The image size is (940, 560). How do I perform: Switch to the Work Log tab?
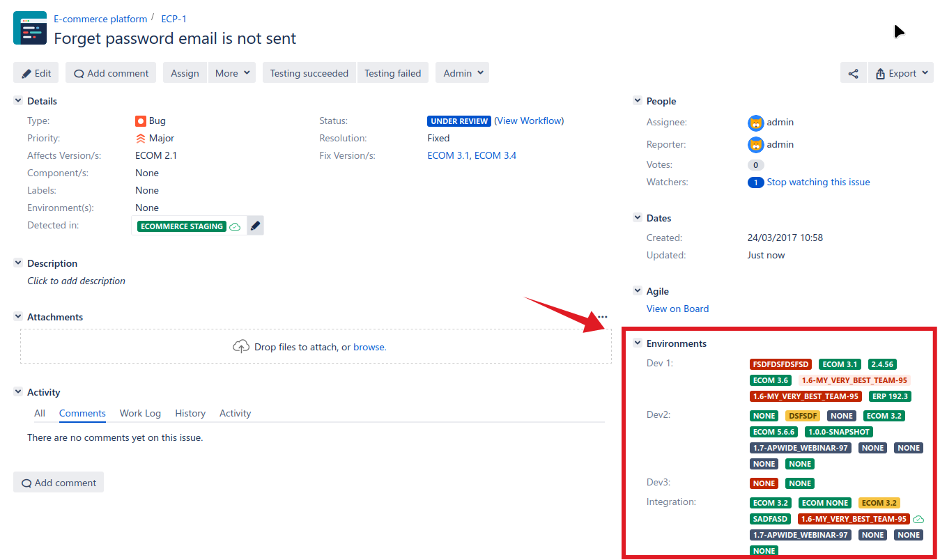click(x=140, y=413)
